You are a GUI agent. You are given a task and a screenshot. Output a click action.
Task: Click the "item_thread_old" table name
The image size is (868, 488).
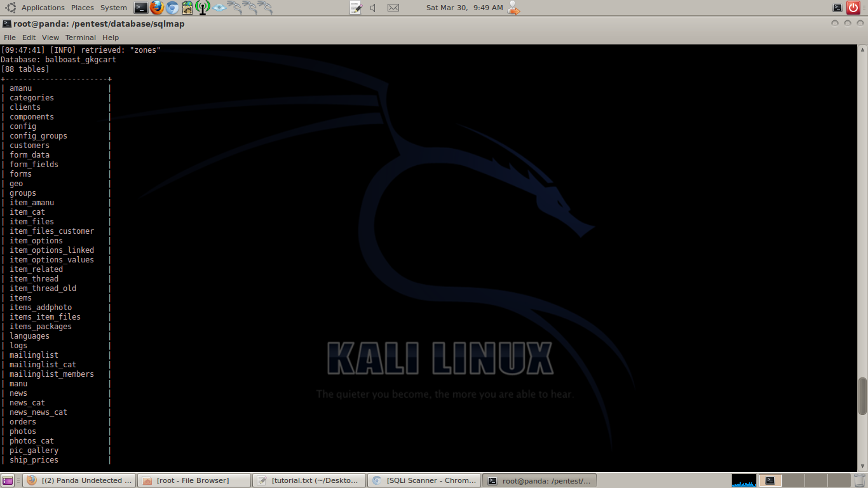(x=43, y=288)
